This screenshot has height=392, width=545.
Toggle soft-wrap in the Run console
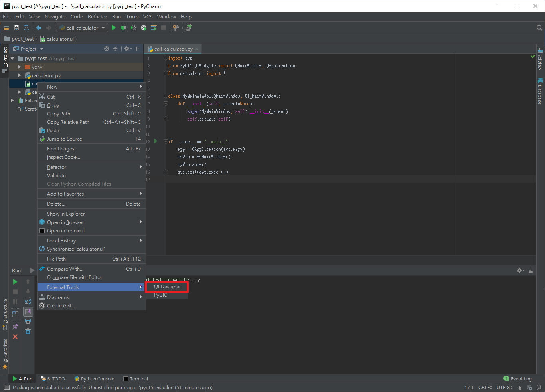pyautogui.click(x=28, y=301)
